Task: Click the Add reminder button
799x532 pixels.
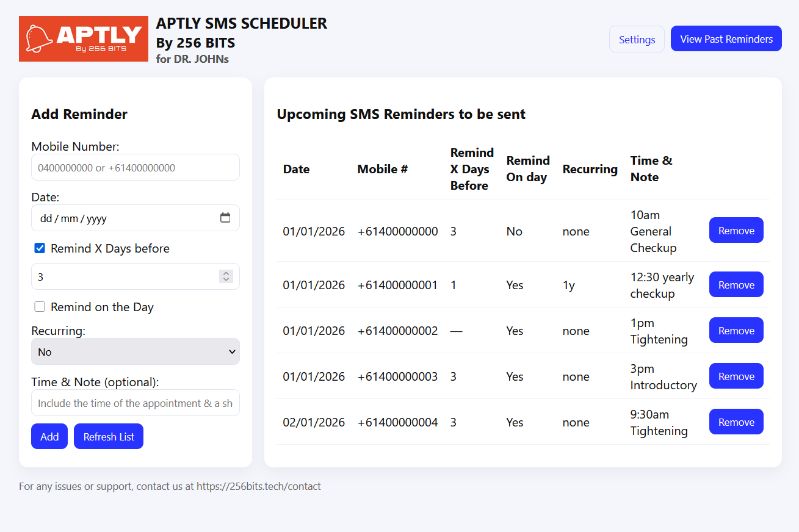Action: click(49, 436)
